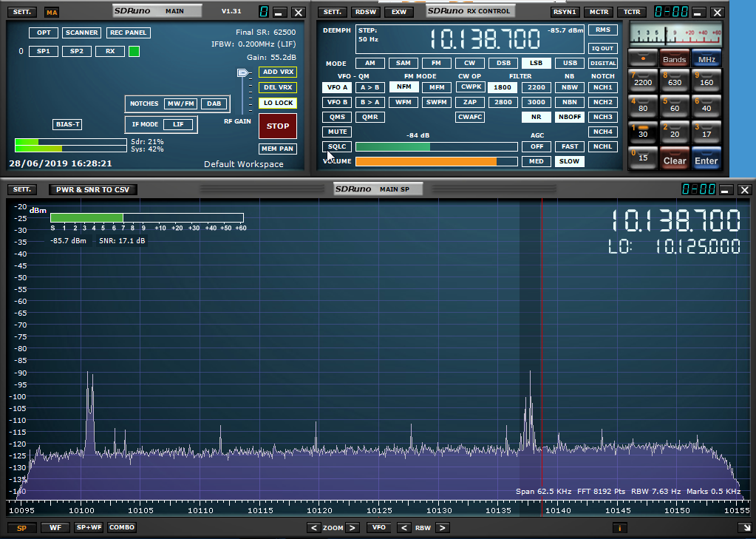Toggle NR noise reduction
Screen dimensions: 756x539
click(536, 117)
